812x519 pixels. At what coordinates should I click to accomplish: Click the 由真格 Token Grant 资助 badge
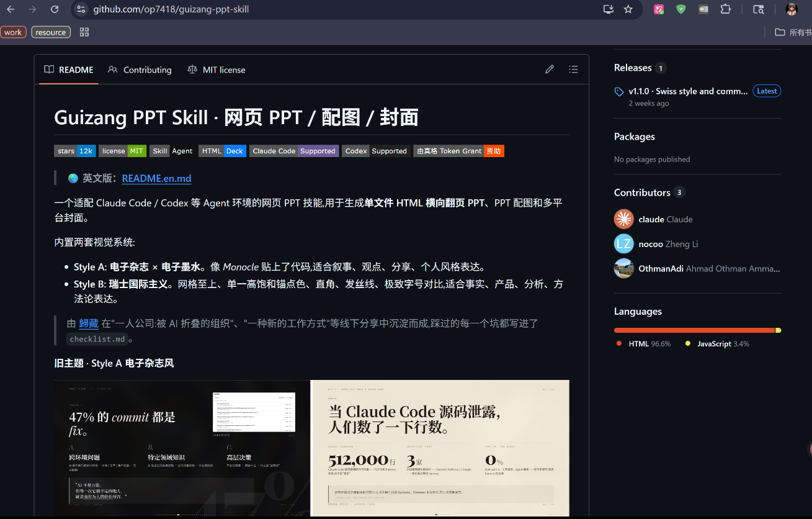pyautogui.click(x=458, y=151)
